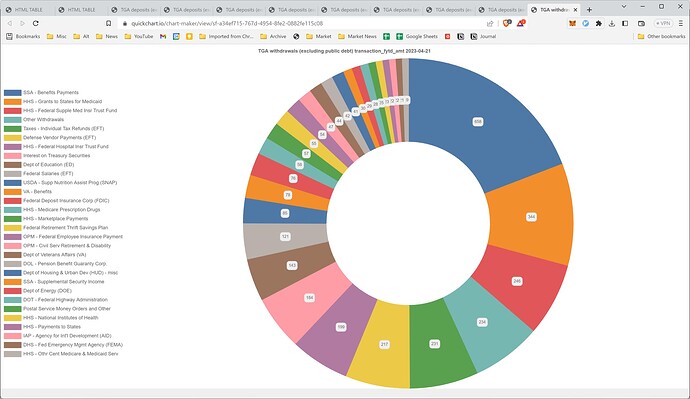Viewport: 690px width, 399px height.
Task: Open the MetaMask fox extension
Action: tap(572, 23)
